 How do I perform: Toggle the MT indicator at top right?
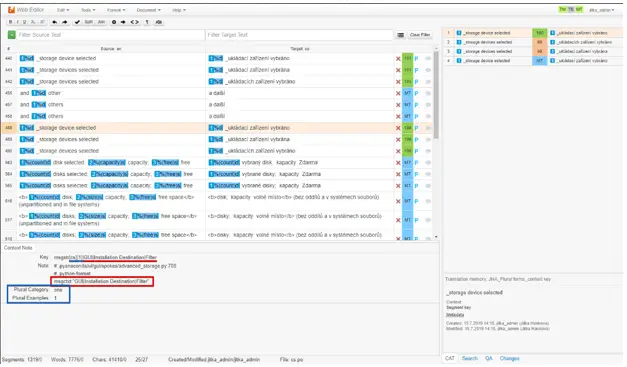[579, 10]
